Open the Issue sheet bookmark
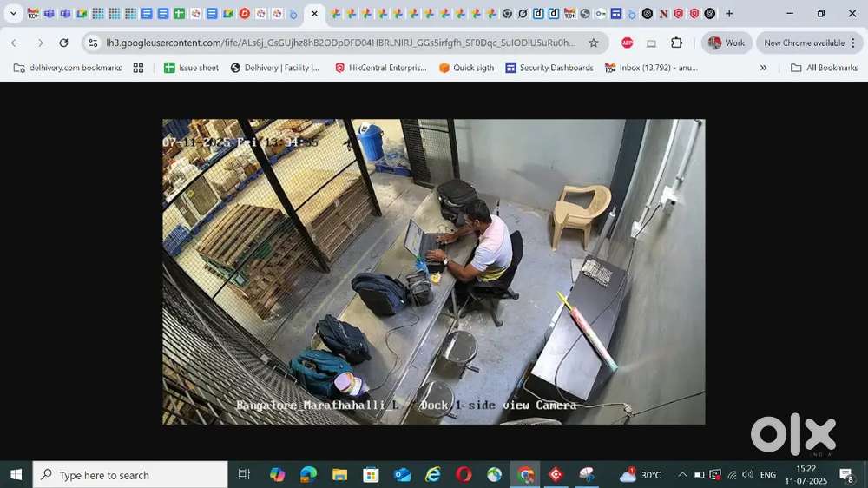Viewport: 868px width, 488px height. pyautogui.click(x=191, y=68)
